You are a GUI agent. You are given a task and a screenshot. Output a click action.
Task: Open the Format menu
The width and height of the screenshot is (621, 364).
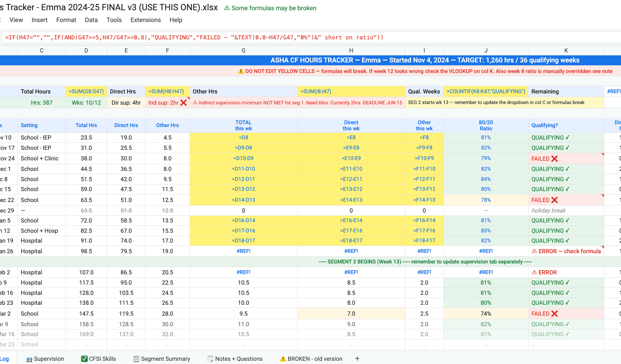click(66, 20)
